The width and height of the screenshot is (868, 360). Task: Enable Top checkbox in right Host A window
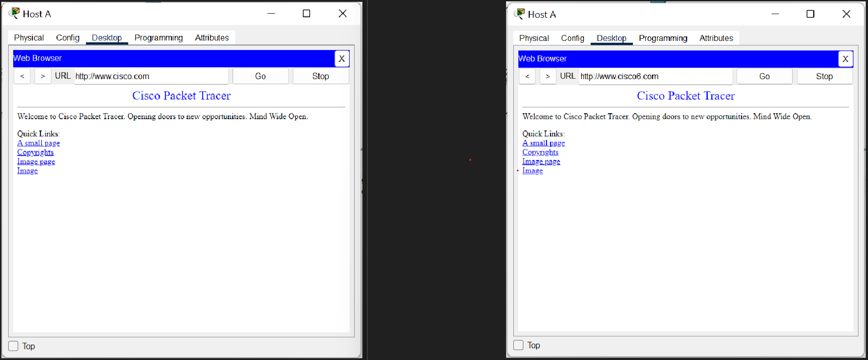pyautogui.click(x=518, y=345)
